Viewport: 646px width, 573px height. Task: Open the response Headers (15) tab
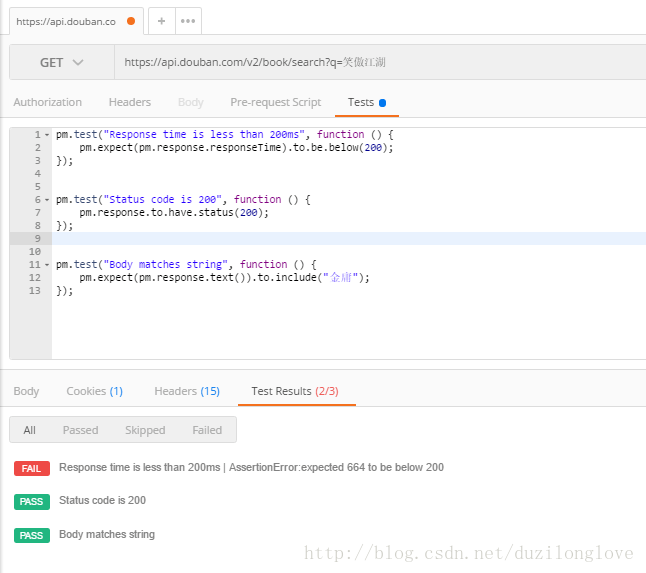tap(187, 391)
